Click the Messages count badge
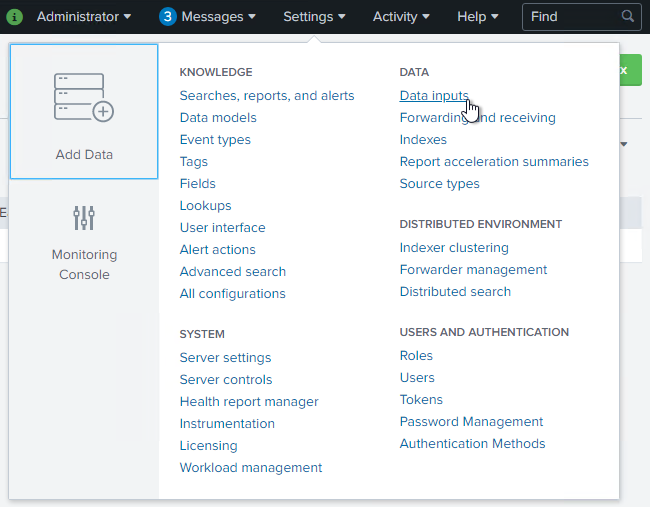This screenshot has height=507, width=650. [168, 17]
